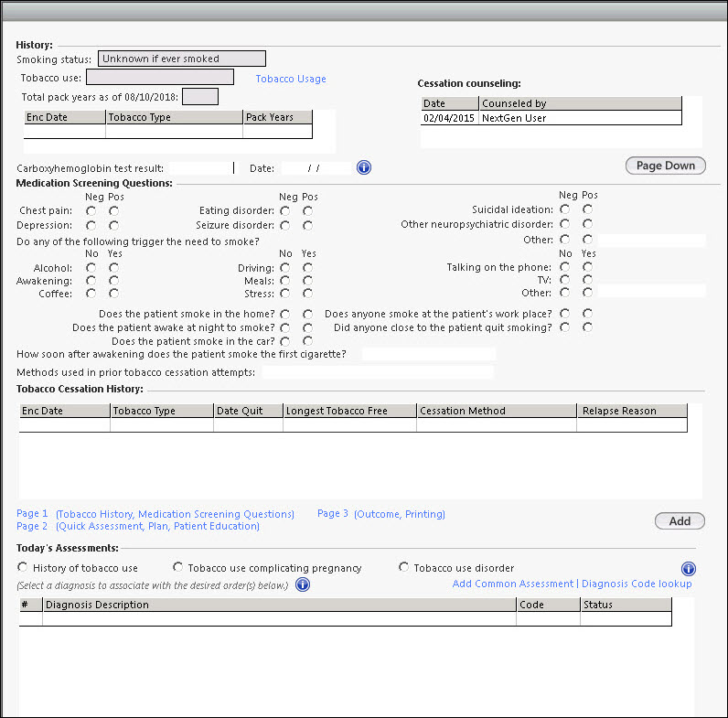Click the Total pack years field
Image resolution: width=728 pixels, height=718 pixels.
pos(200,97)
